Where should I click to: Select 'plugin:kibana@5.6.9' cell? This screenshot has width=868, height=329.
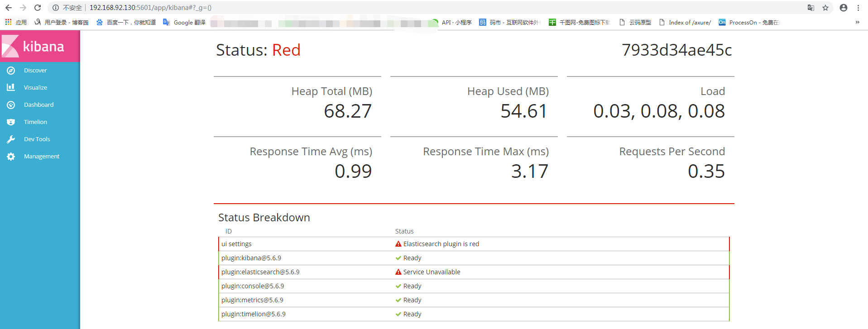tap(251, 258)
